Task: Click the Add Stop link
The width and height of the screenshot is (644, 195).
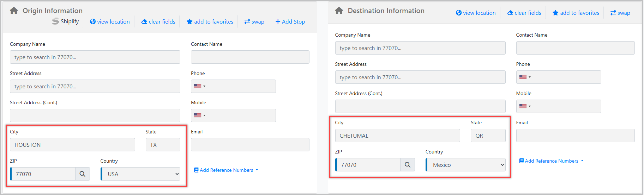Action: [290, 22]
